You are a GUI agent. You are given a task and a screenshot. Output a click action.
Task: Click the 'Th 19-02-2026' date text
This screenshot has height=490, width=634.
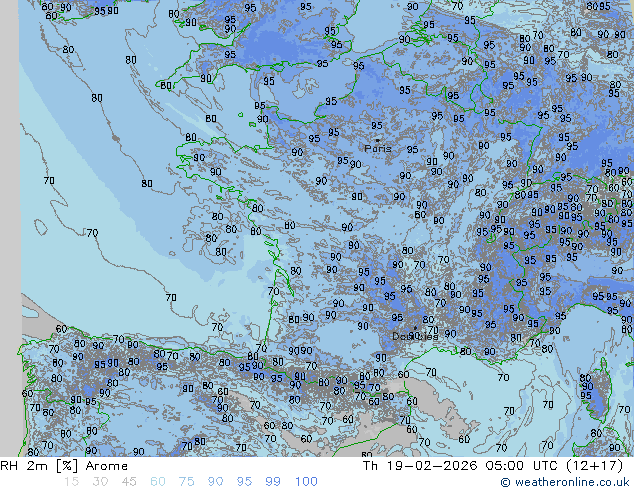click(x=420, y=466)
